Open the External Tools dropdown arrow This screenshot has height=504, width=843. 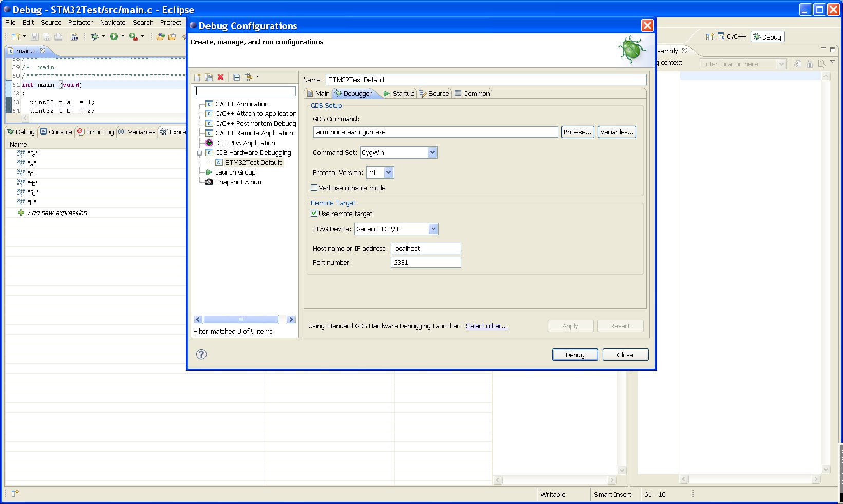click(142, 36)
